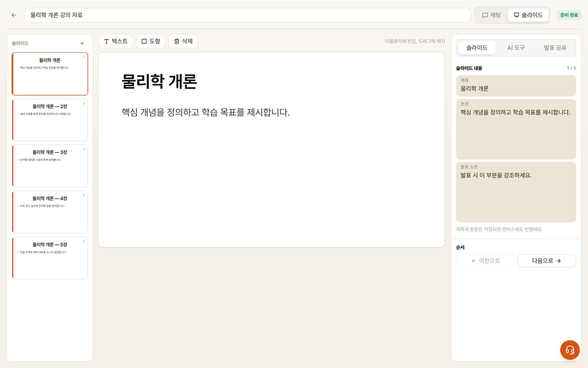Open the 발표 공유 tab

click(555, 48)
